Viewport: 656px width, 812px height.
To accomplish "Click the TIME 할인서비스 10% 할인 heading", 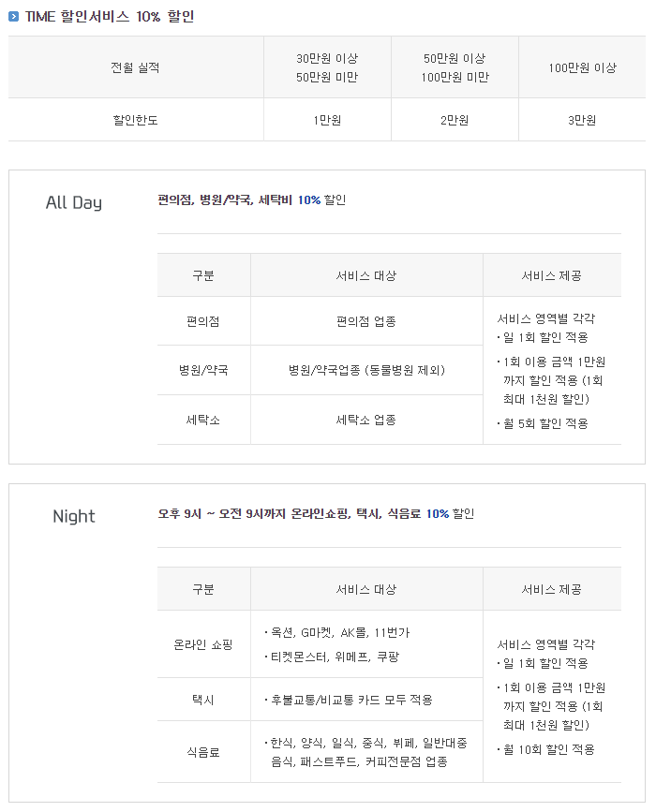I will [110, 17].
